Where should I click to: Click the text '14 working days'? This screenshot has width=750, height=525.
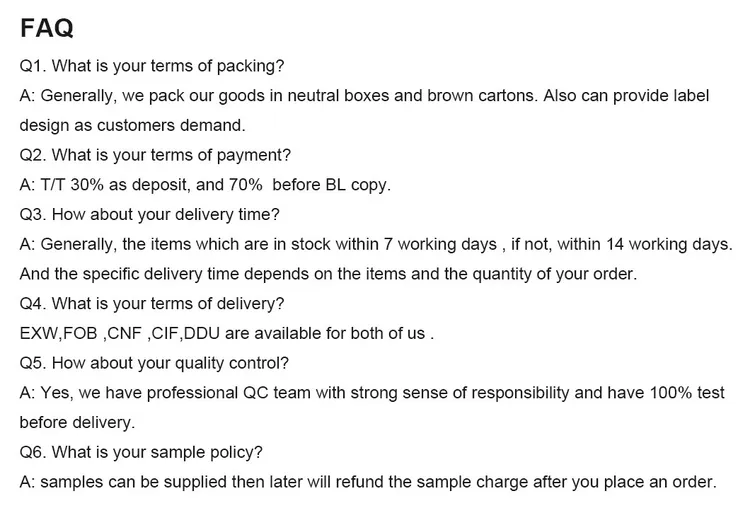point(667,245)
